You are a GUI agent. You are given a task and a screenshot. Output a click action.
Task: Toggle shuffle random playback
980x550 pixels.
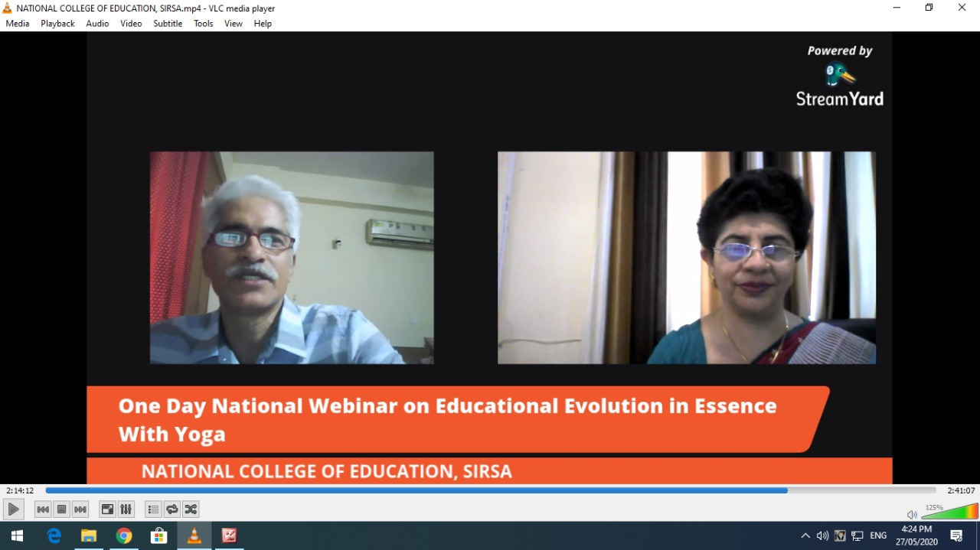pos(191,509)
